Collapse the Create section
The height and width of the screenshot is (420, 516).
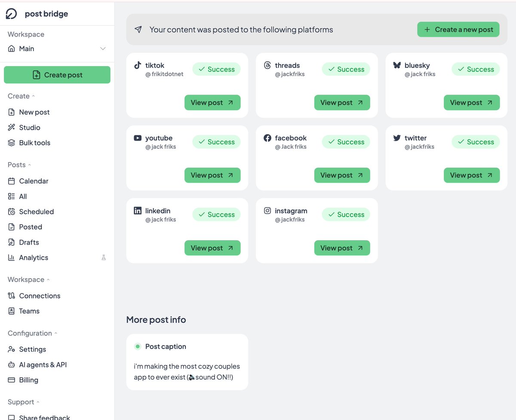[x=21, y=96]
